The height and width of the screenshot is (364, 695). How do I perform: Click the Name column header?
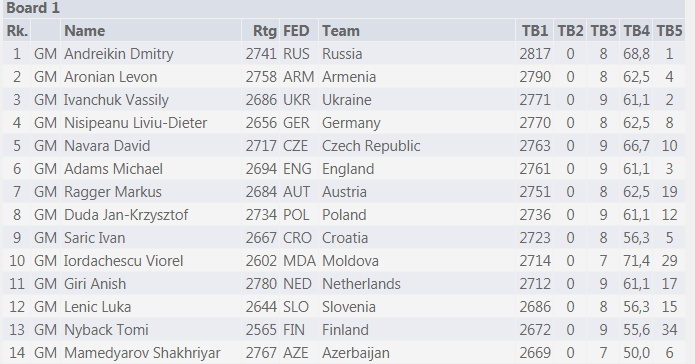[84, 31]
